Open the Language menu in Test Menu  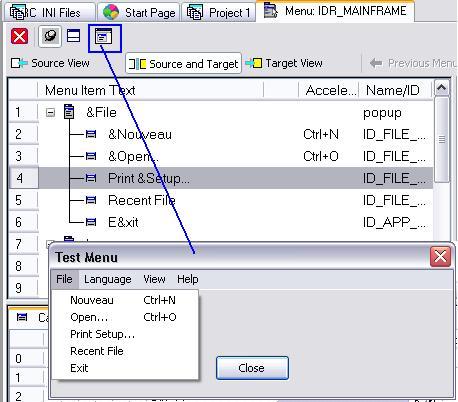pos(107,279)
